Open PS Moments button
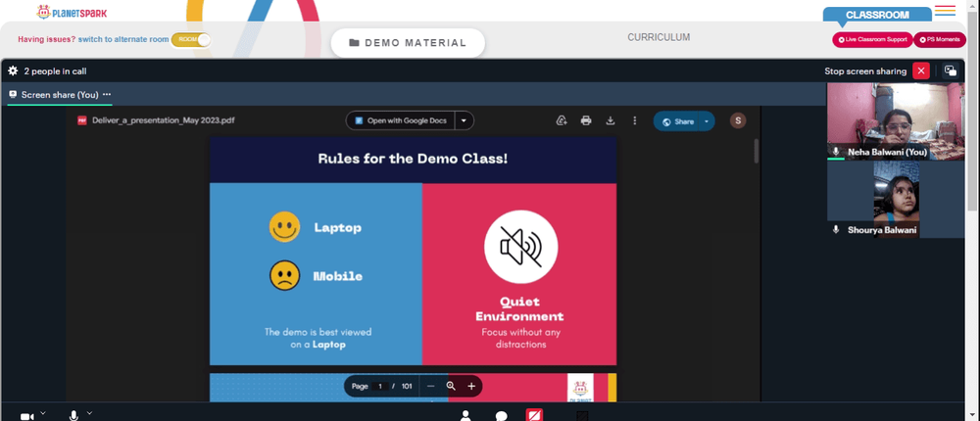Screen dimensions: 980x421 [x=940, y=39]
